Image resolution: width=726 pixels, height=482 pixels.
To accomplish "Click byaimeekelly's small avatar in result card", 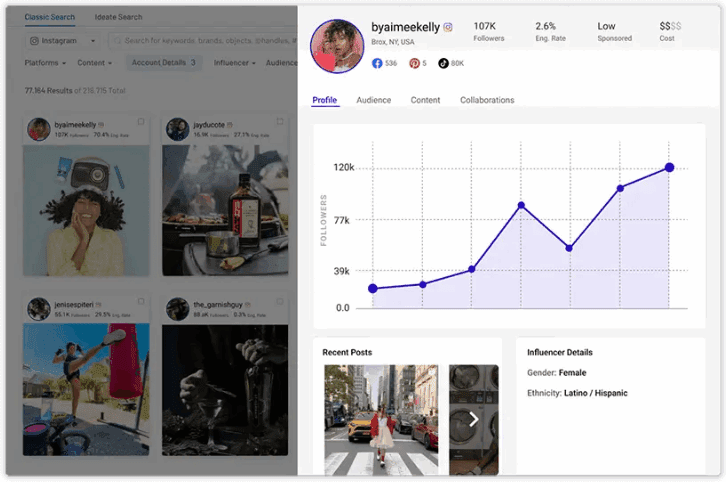I will (39, 129).
